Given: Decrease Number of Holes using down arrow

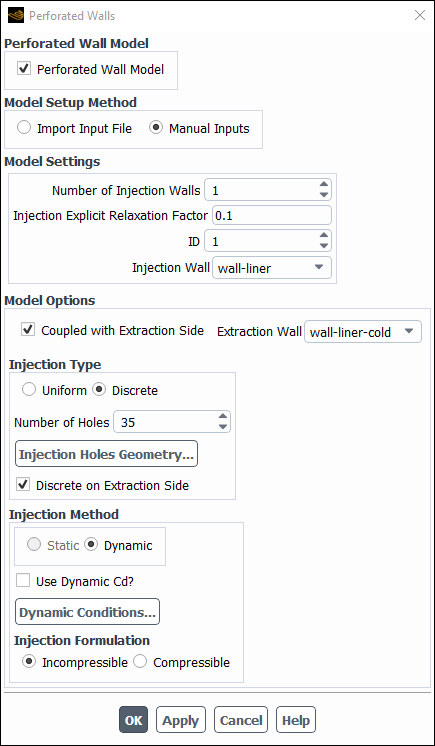Looking at the screenshot, I should point(223,427).
